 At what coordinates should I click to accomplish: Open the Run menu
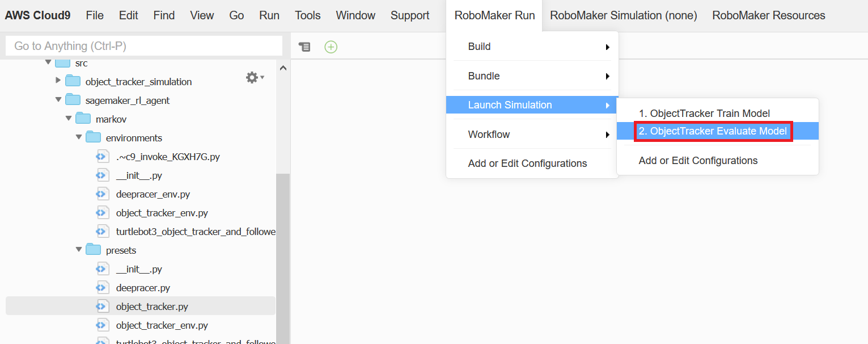(x=269, y=15)
